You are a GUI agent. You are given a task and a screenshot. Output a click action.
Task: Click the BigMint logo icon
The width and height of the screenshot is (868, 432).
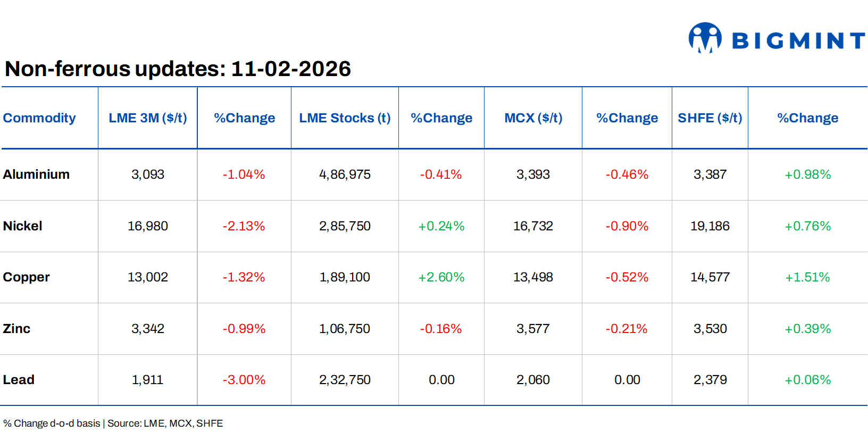pos(705,38)
